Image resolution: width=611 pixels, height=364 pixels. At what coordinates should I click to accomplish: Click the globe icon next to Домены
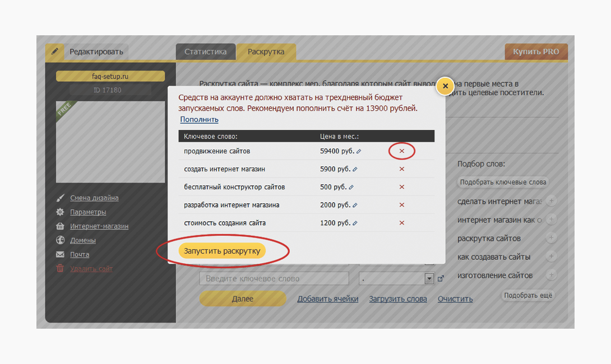(60, 240)
